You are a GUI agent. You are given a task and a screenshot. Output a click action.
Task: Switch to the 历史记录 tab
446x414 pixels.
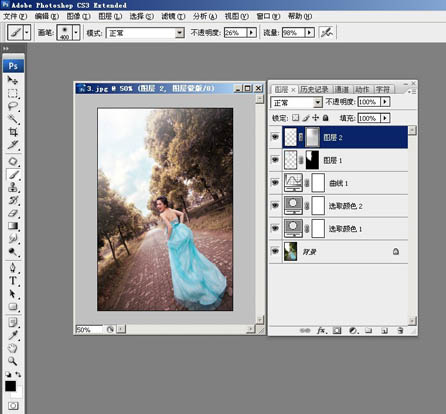coord(314,89)
